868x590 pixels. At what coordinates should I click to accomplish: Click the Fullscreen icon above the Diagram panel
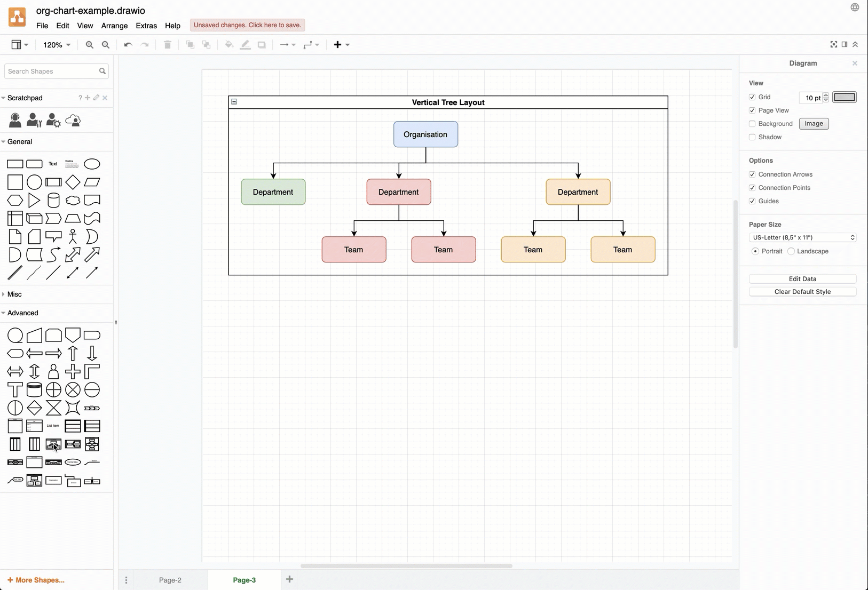[x=834, y=44]
